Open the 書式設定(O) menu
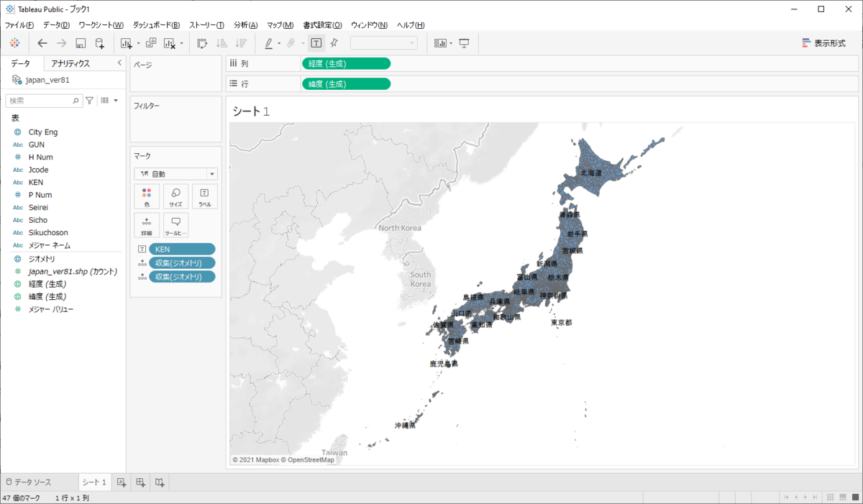Viewport: 863px width, 504px height. click(x=322, y=25)
